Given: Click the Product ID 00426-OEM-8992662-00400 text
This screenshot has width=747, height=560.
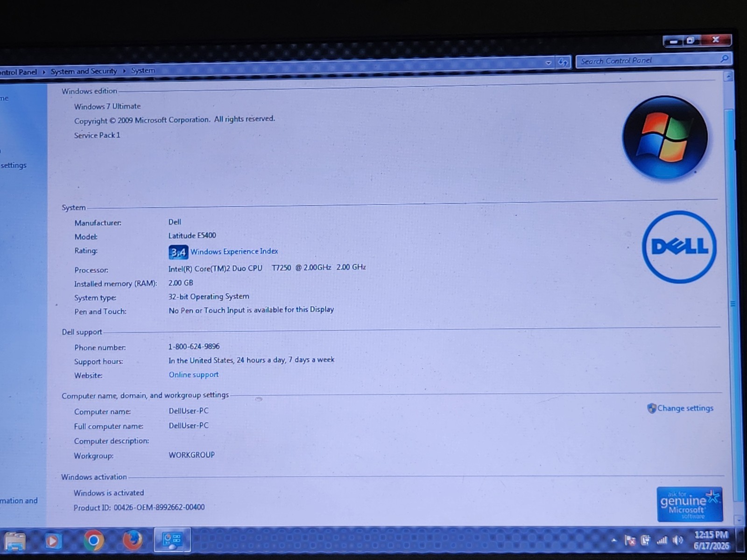Looking at the screenshot, I should (x=139, y=507).
